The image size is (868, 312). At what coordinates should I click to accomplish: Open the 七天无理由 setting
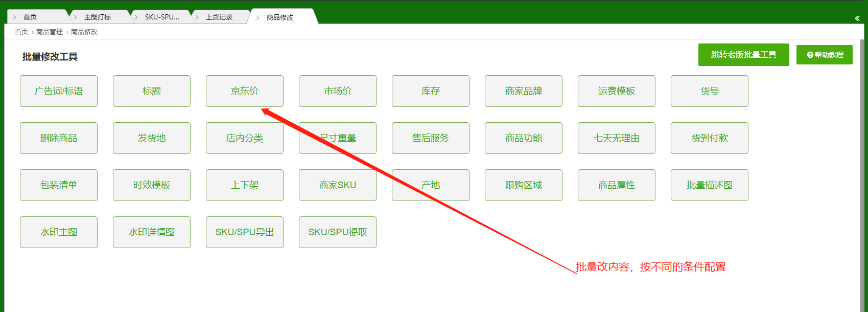click(616, 138)
